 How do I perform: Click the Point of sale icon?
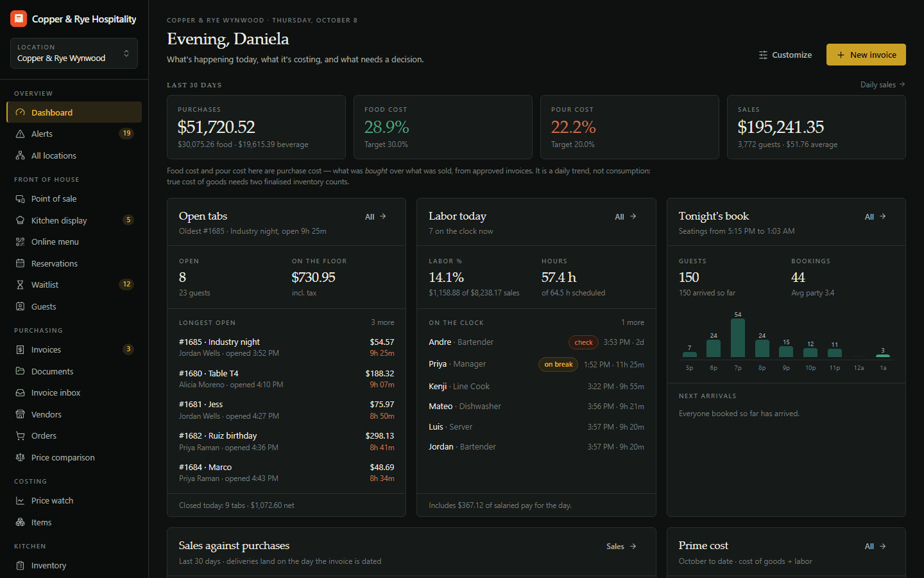[x=20, y=198]
